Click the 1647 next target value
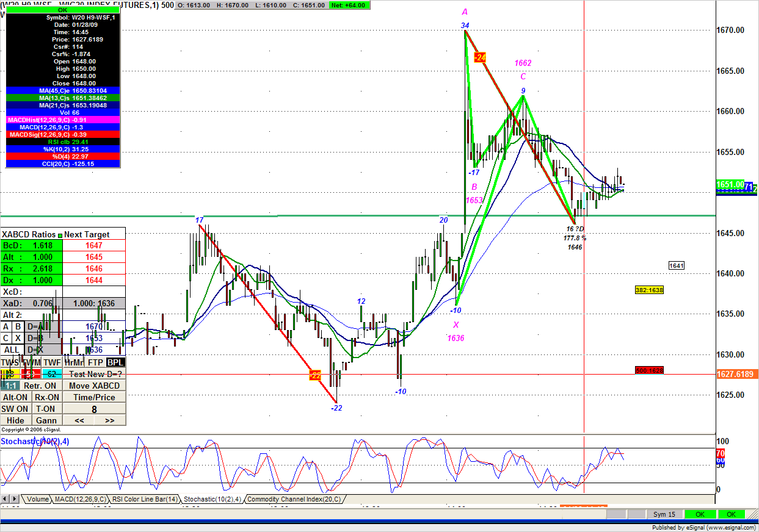Image resolution: width=759 pixels, height=532 pixels. click(94, 245)
